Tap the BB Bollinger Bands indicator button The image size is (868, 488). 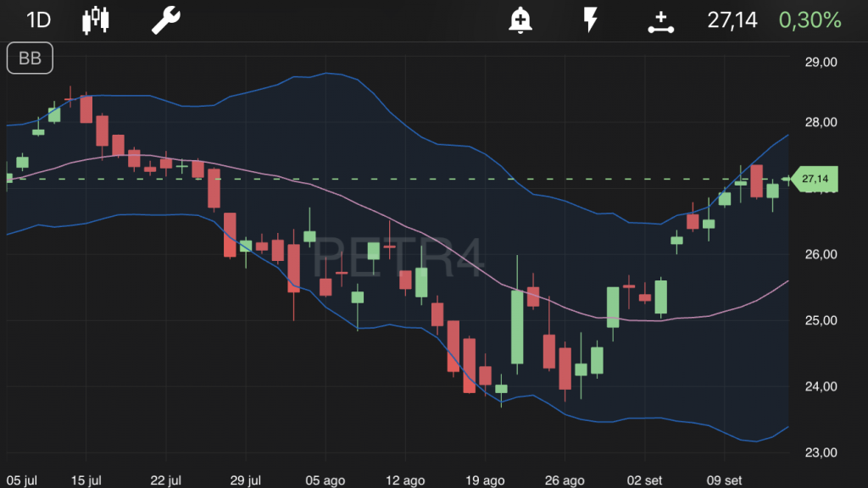pos(30,58)
